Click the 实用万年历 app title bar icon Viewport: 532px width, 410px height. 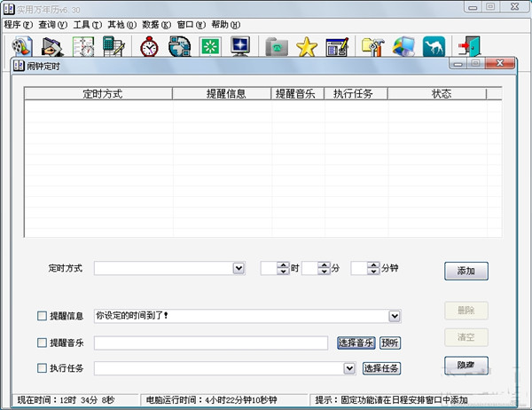coord(9,9)
